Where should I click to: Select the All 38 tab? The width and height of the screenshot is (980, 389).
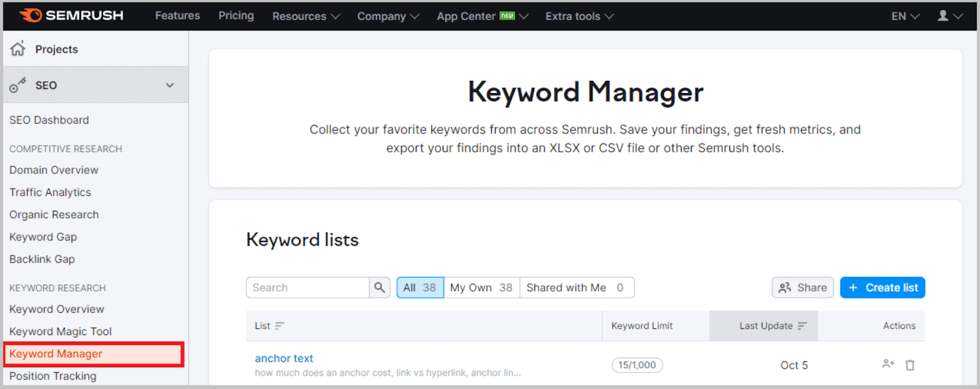pos(420,287)
